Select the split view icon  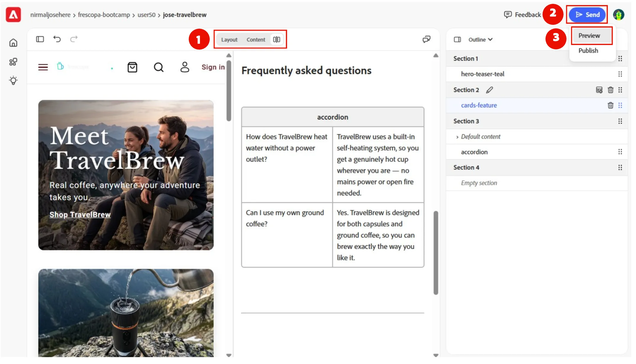(x=277, y=40)
